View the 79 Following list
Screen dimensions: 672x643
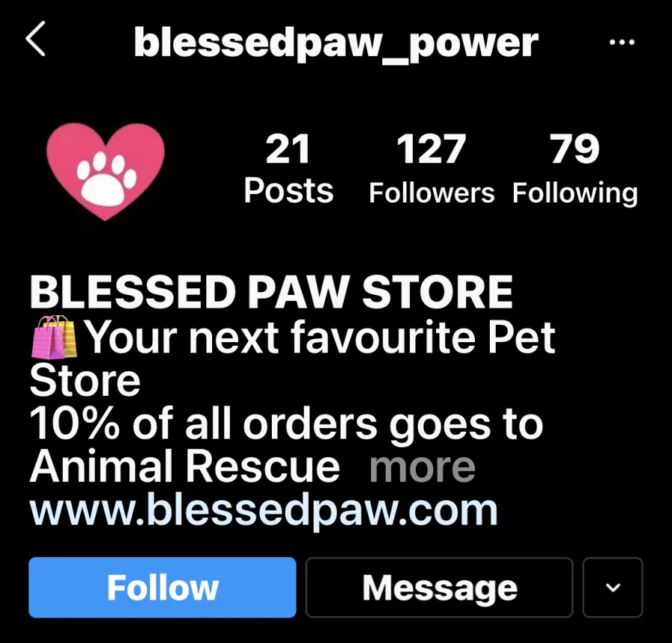[575, 169]
